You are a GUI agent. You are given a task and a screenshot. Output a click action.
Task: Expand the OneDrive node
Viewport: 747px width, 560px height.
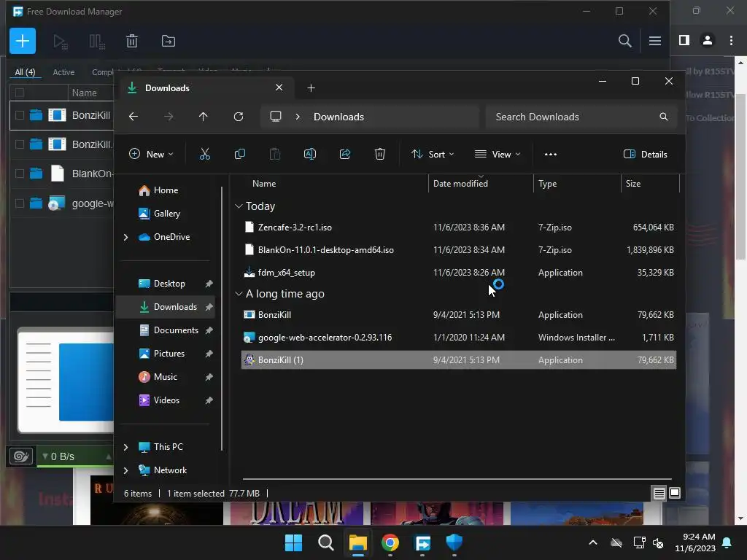(125, 237)
